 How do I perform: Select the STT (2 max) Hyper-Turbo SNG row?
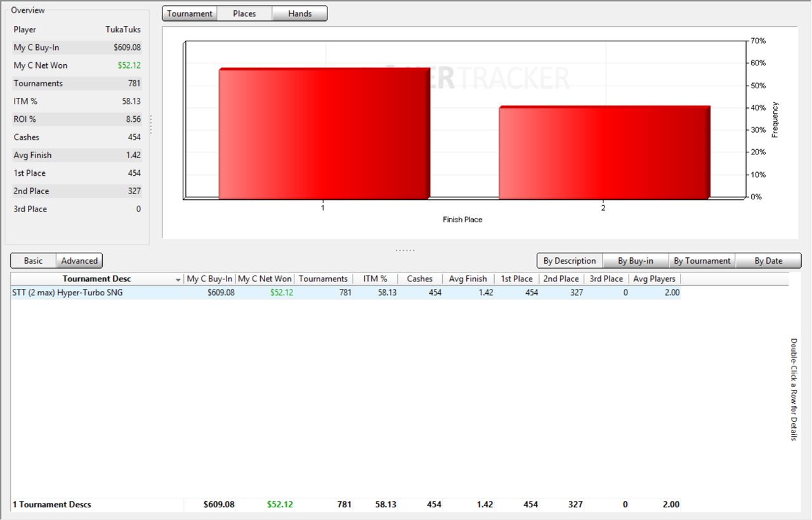click(346, 293)
